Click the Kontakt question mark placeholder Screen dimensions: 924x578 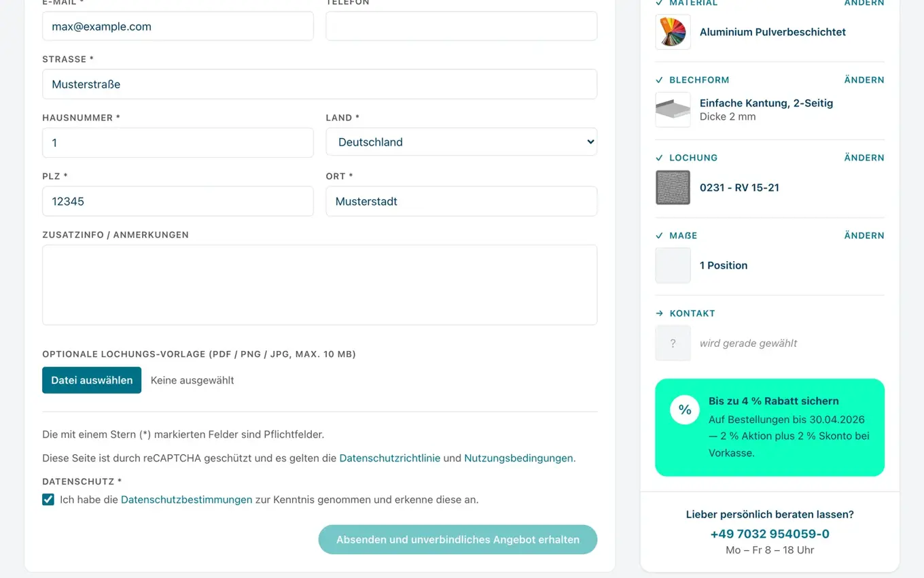tap(673, 343)
